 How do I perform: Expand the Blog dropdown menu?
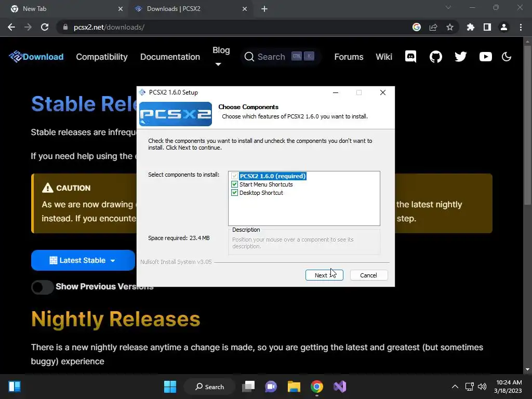(221, 56)
